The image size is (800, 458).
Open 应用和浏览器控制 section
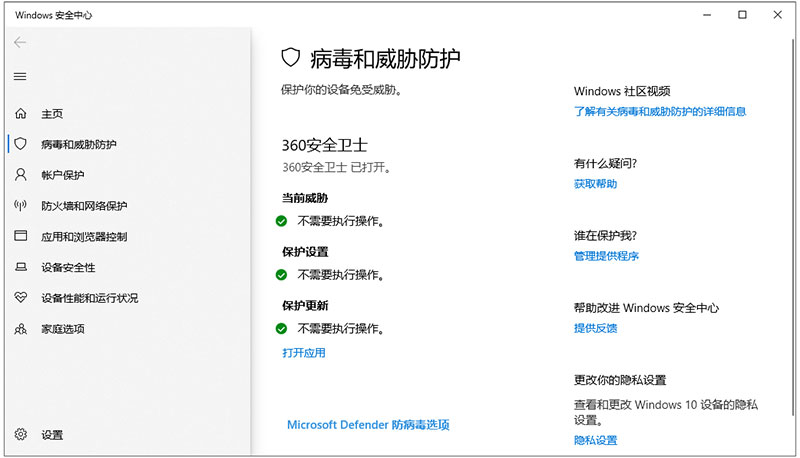pos(84,236)
